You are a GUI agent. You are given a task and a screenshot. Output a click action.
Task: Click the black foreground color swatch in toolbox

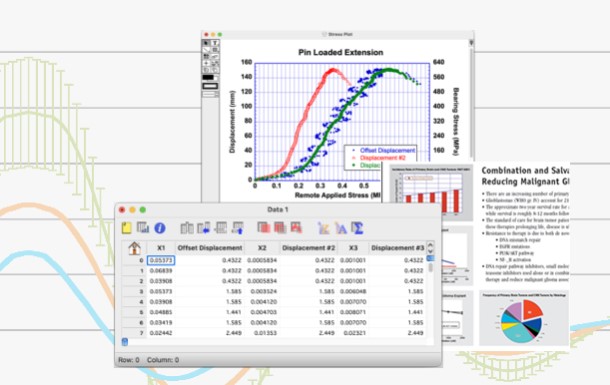coord(209,77)
